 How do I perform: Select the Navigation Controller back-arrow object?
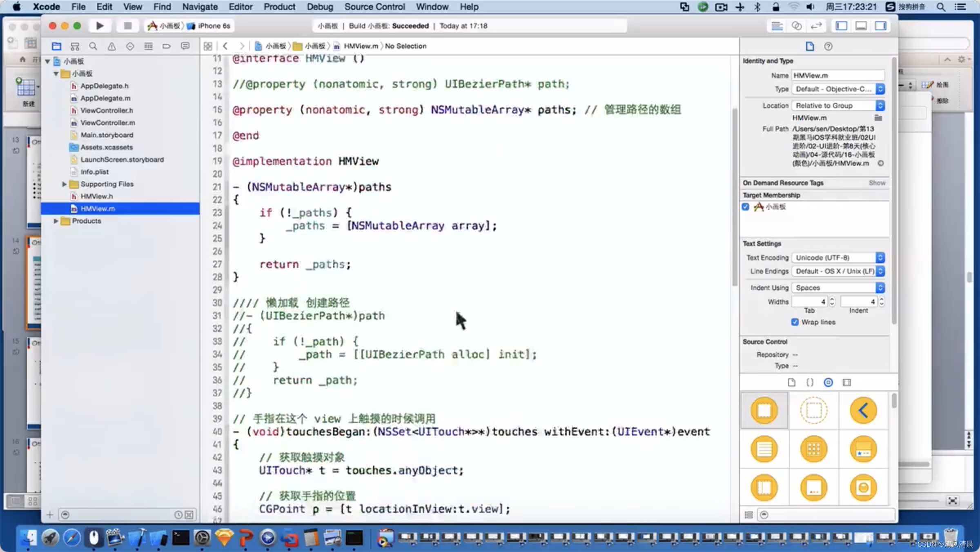(x=863, y=410)
